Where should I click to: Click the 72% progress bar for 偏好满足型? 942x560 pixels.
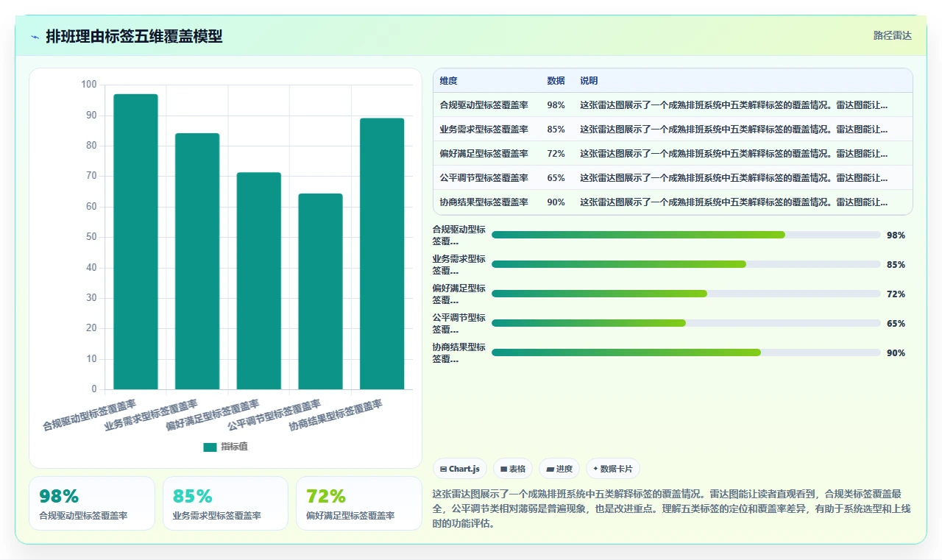(686, 294)
